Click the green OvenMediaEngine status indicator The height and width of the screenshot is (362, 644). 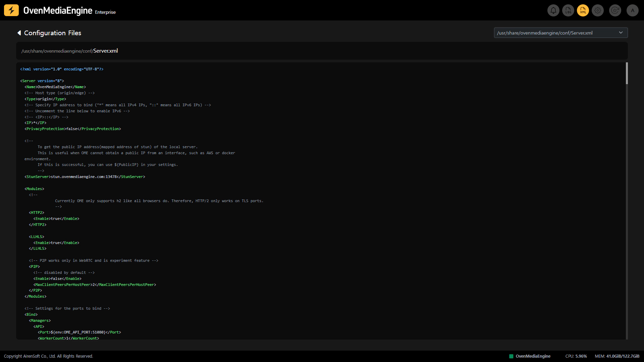511,356
